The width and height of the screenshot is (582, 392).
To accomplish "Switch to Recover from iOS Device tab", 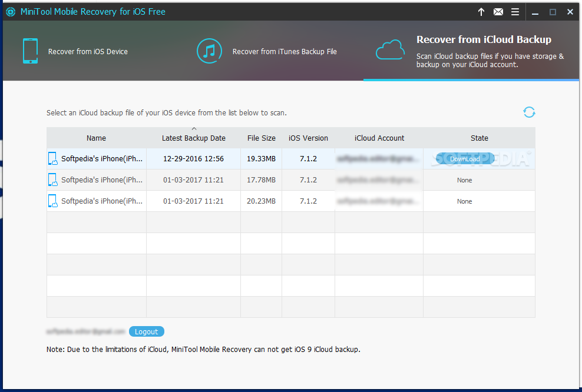I will (88, 52).
